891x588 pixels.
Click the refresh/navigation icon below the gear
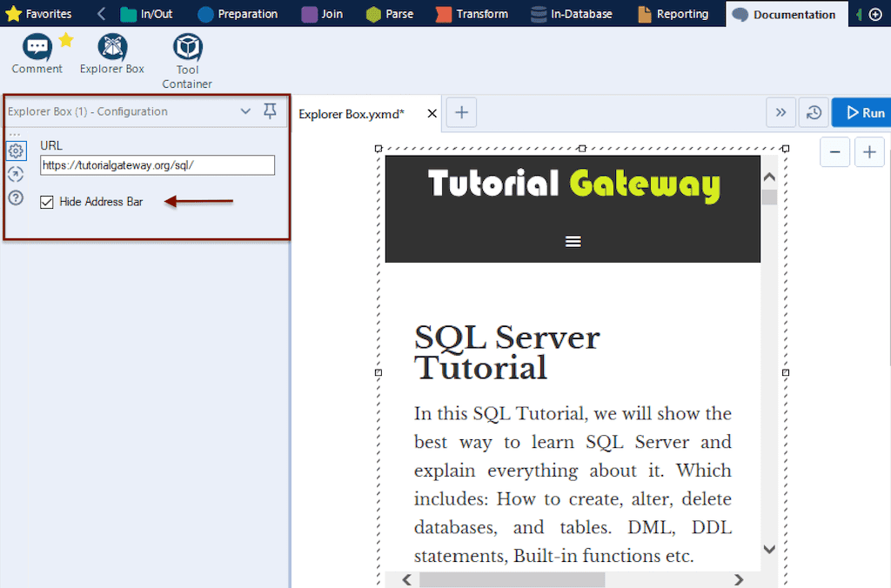(x=16, y=174)
